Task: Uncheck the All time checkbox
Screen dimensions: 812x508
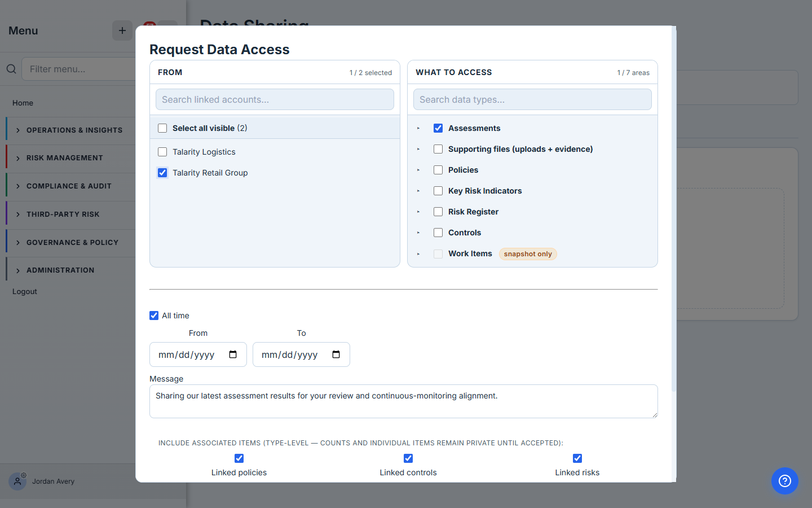Action: (154, 316)
